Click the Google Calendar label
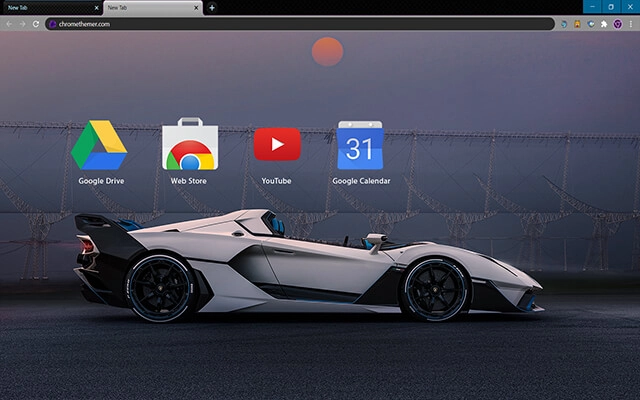Screen dimensions: 640x400 coord(361,181)
